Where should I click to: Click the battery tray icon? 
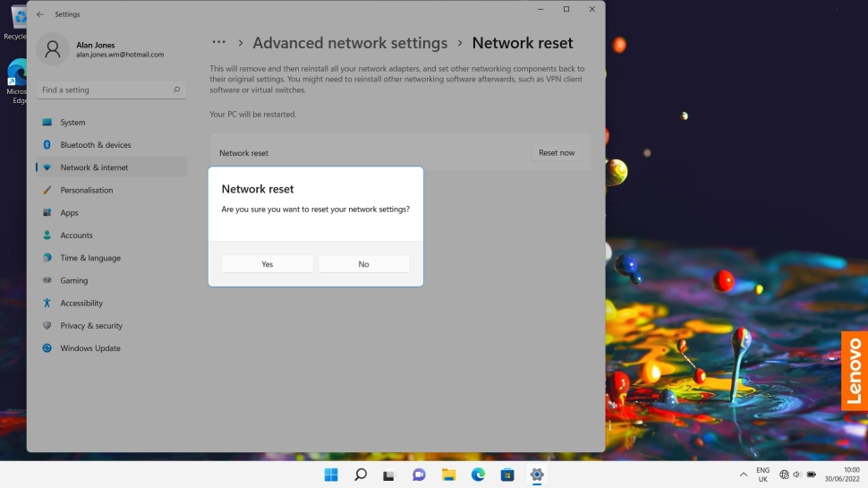(812, 475)
